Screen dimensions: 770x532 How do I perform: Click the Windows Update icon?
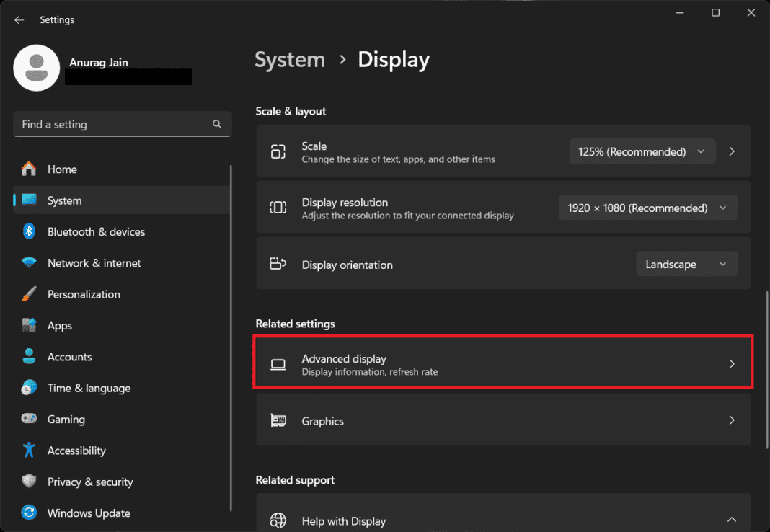pyautogui.click(x=29, y=513)
